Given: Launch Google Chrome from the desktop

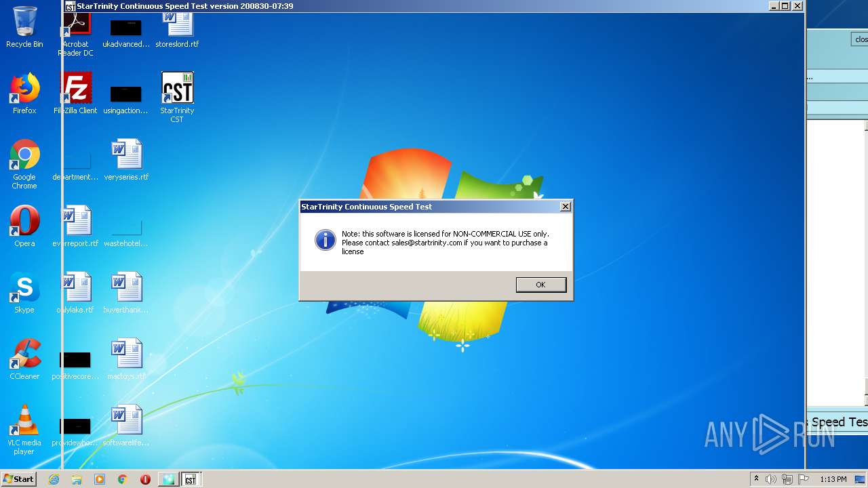Looking at the screenshot, I should [x=24, y=164].
